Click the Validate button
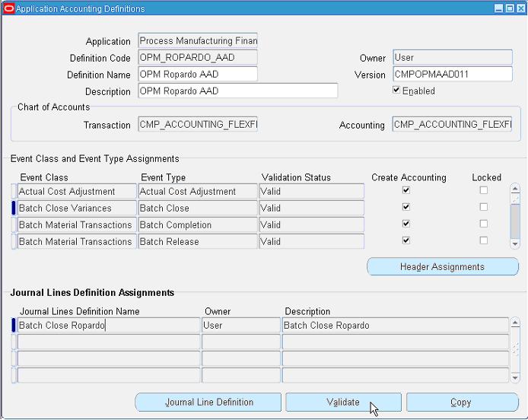The width and height of the screenshot is (528, 420). 343,402
